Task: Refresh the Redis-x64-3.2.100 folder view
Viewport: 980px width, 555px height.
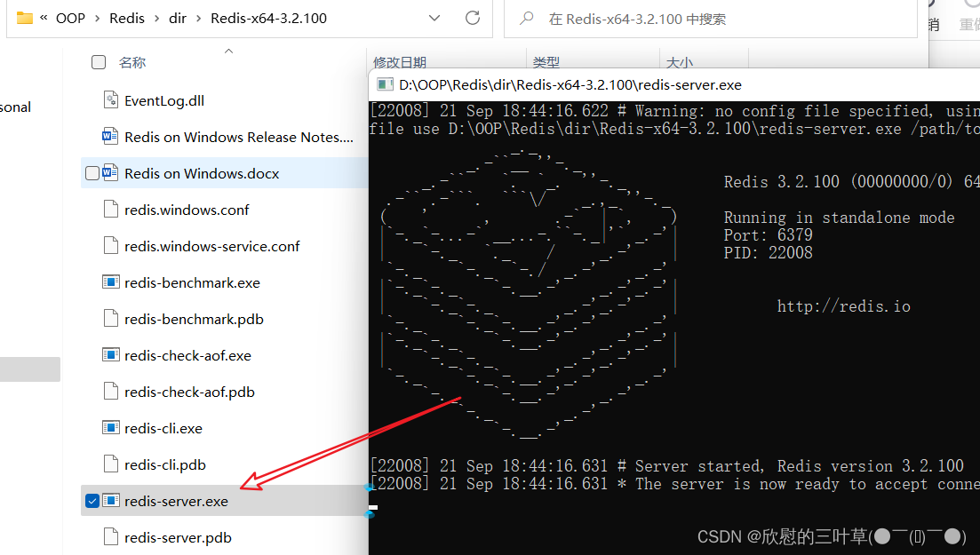Action: [473, 18]
